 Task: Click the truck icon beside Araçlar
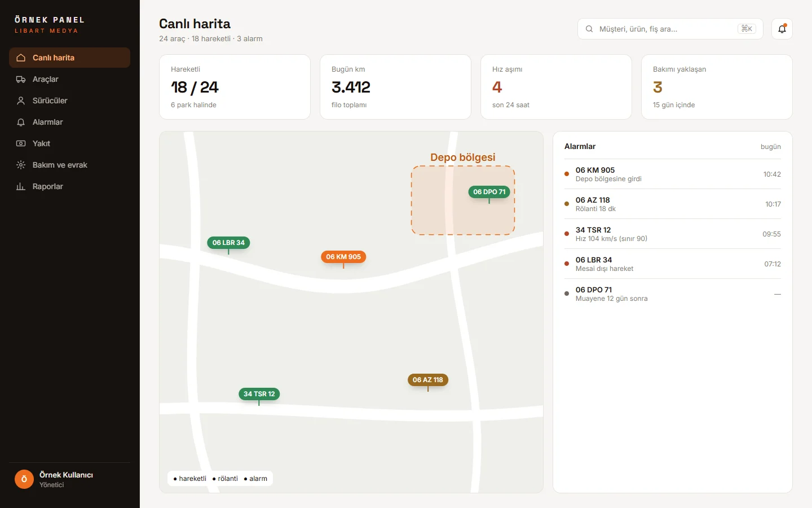point(21,79)
